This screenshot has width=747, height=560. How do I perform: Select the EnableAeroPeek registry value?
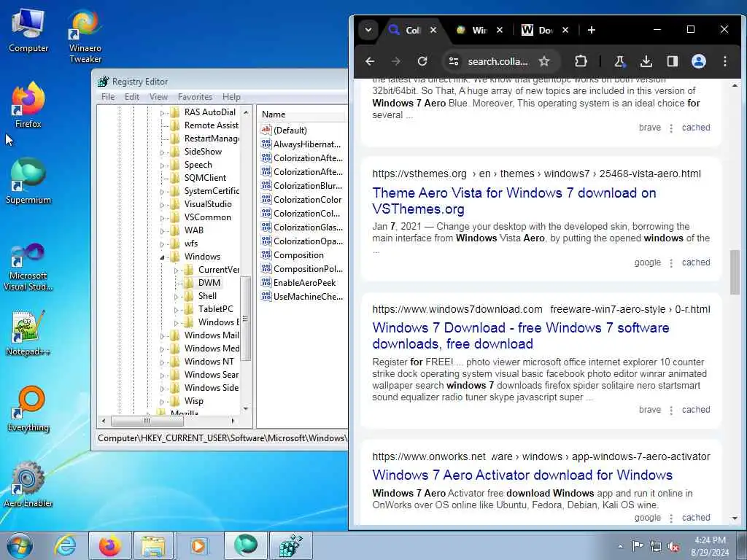304,282
